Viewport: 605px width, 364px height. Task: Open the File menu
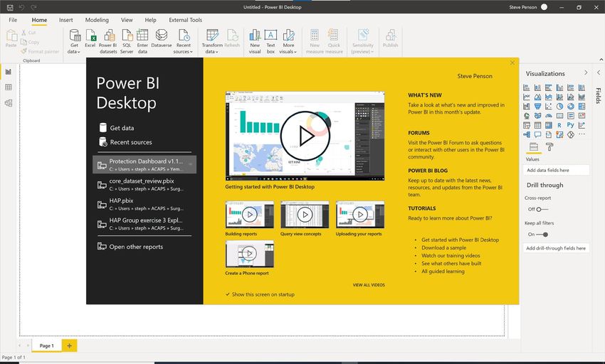point(13,20)
